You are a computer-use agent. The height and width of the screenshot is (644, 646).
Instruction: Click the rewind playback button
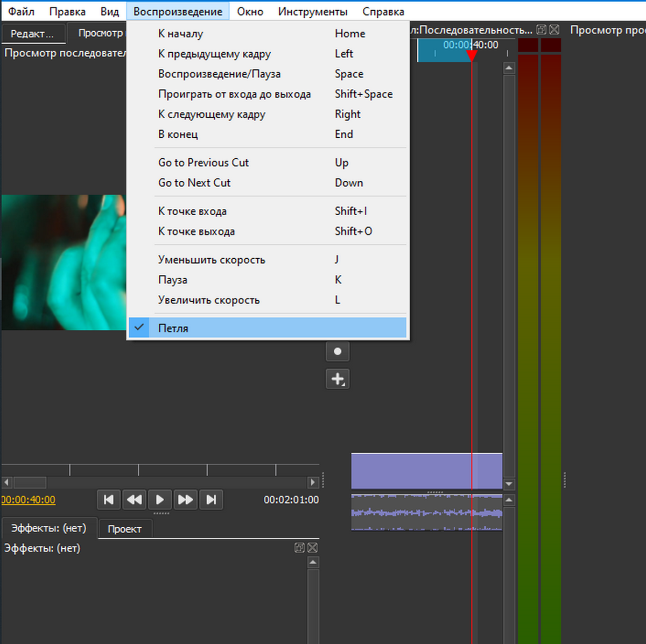134,500
